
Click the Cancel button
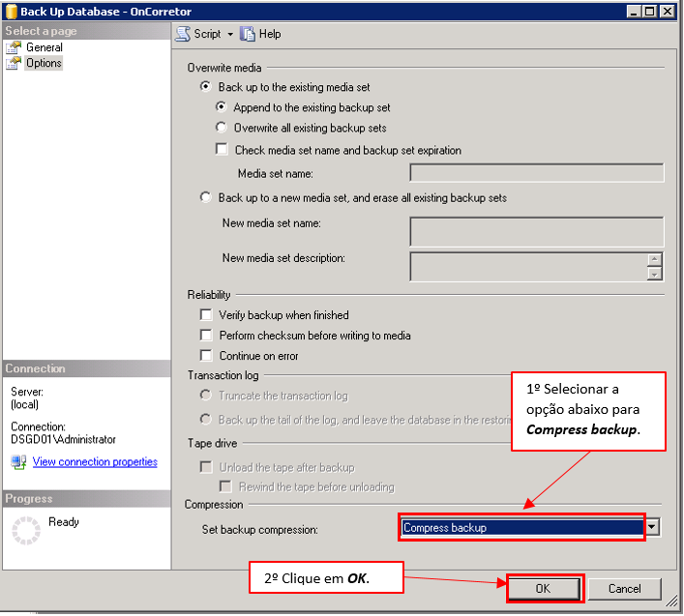(624, 589)
